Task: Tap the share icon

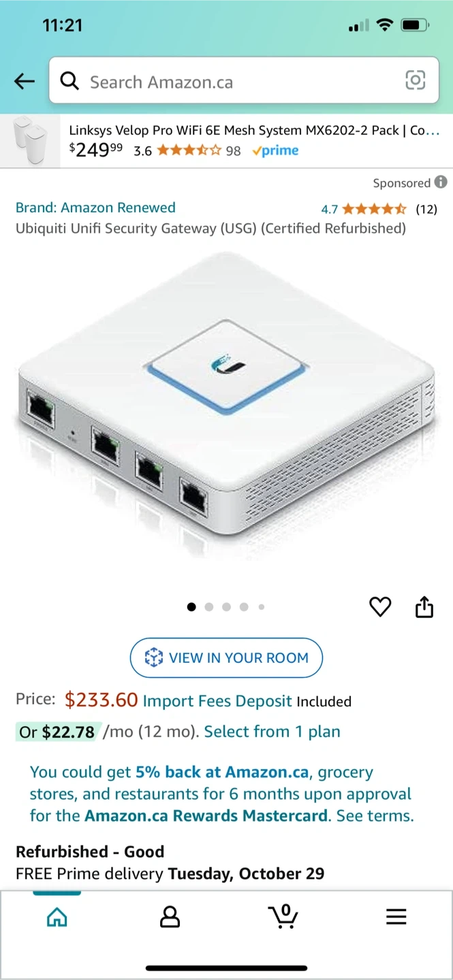Action: pyautogui.click(x=424, y=606)
